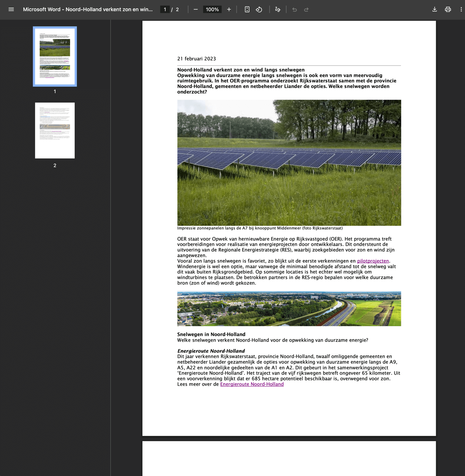
Task: Rotate the document counterclockwise
Action: [259, 10]
